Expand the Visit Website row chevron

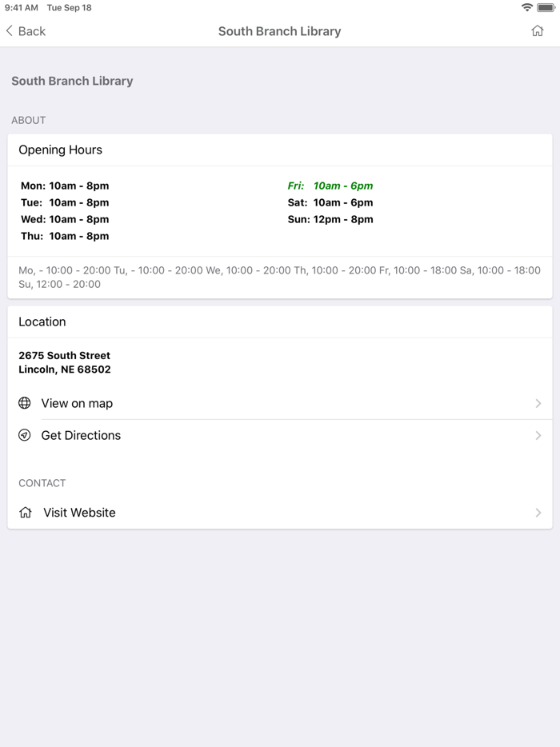tap(539, 512)
